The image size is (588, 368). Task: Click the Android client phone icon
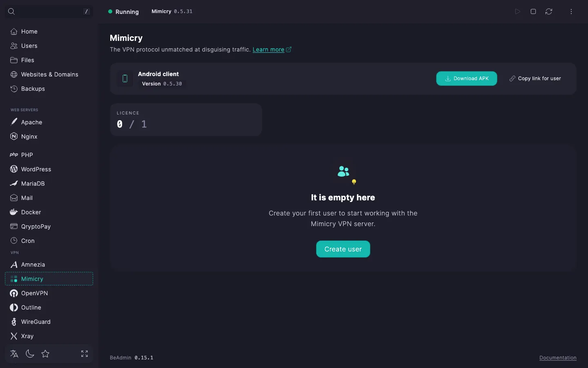tap(125, 79)
